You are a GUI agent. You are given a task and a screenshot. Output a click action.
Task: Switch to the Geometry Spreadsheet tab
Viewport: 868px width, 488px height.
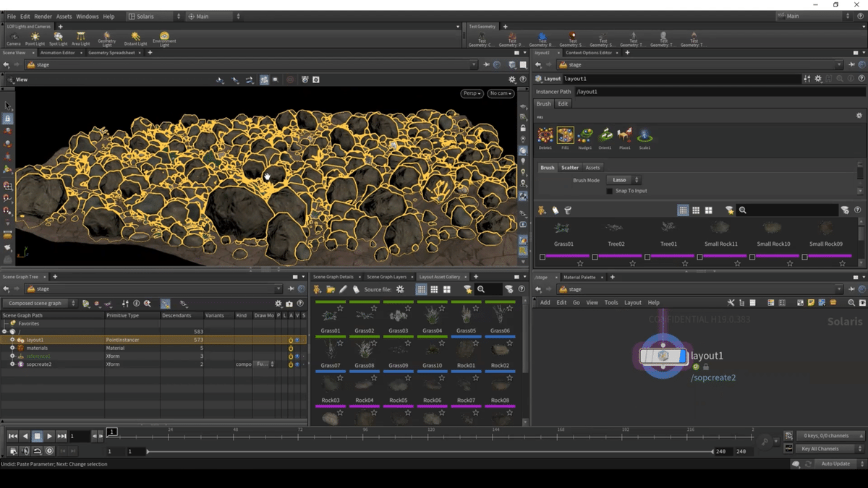point(111,53)
